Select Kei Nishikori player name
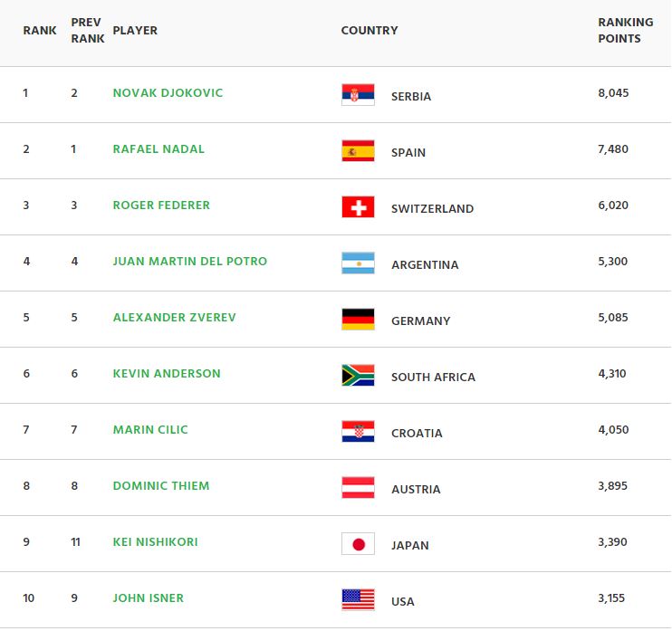 (155, 542)
